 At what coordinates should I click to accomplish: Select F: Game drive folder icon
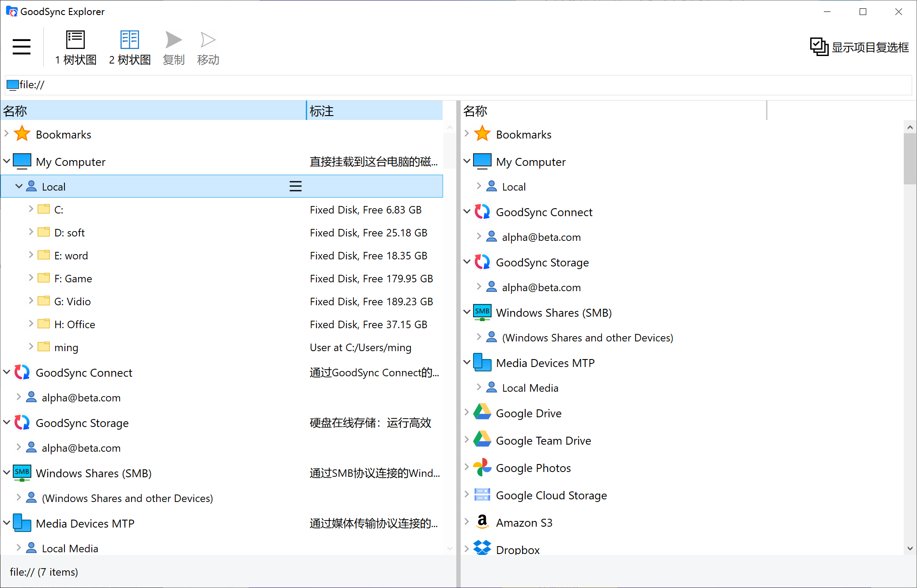[x=44, y=278]
